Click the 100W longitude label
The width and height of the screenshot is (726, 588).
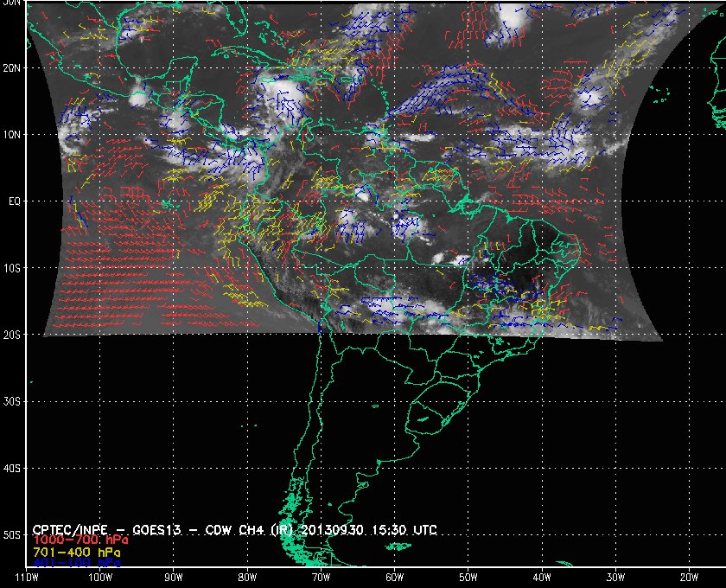click(100, 578)
